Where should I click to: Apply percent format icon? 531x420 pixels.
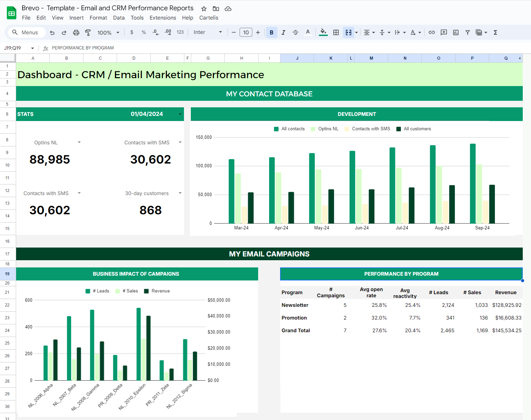pyautogui.click(x=144, y=32)
